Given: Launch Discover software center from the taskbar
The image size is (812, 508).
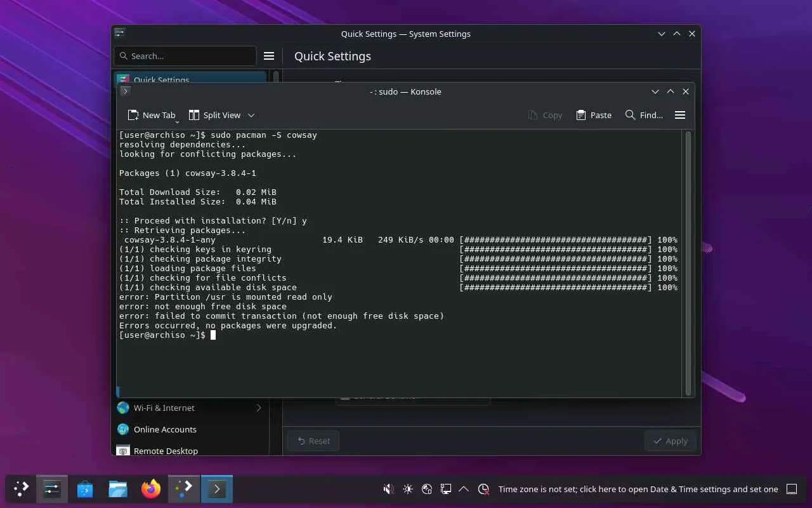Looking at the screenshot, I should pos(85,489).
